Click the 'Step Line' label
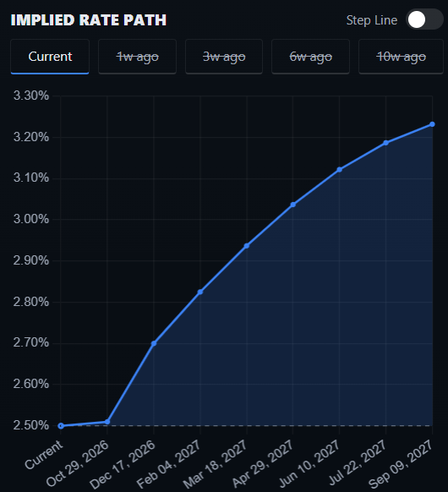 tap(372, 20)
